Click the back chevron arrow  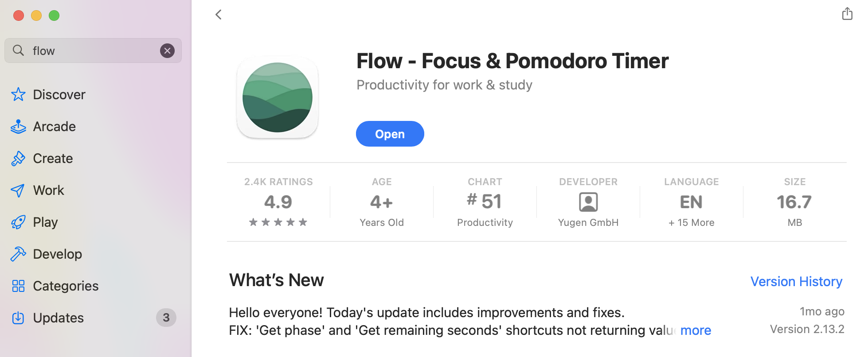(x=219, y=15)
